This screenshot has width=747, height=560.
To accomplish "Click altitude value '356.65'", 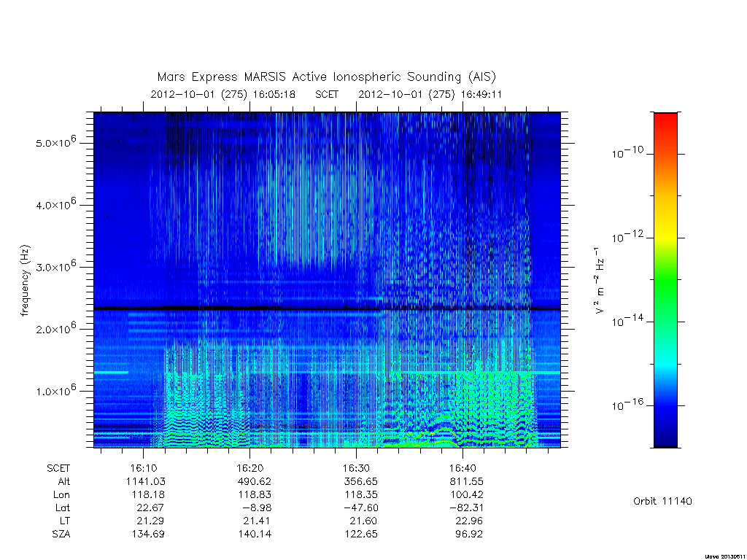I will pyautogui.click(x=360, y=481).
